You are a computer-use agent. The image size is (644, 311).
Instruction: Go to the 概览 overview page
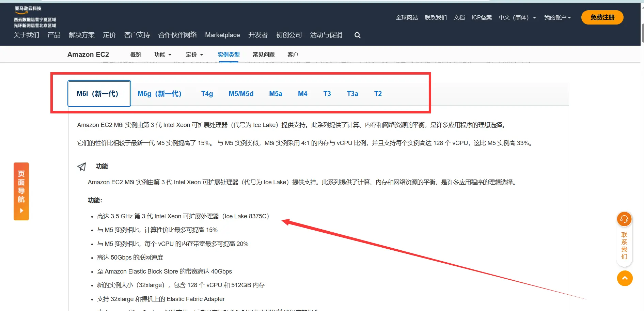[x=136, y=55]
